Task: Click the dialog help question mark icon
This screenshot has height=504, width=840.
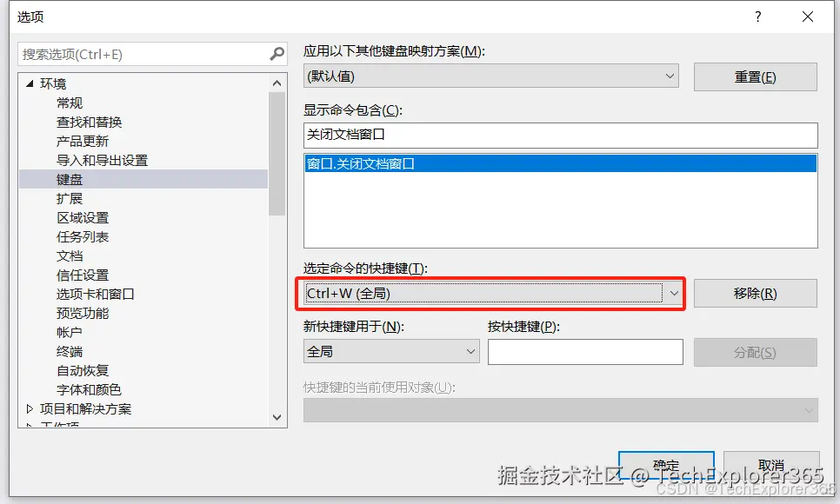Action: click(x=757, y=17)
